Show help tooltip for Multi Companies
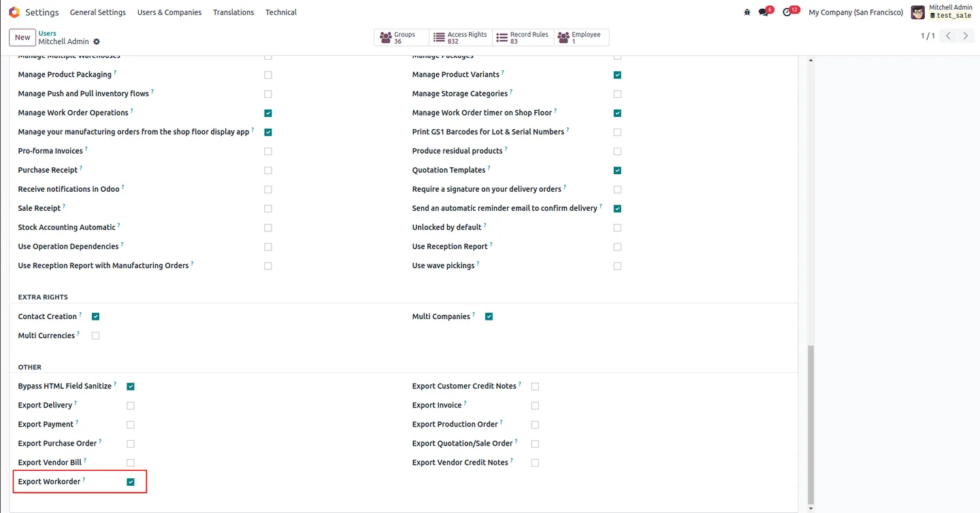The image size is (980, 513). pos(474,314)
